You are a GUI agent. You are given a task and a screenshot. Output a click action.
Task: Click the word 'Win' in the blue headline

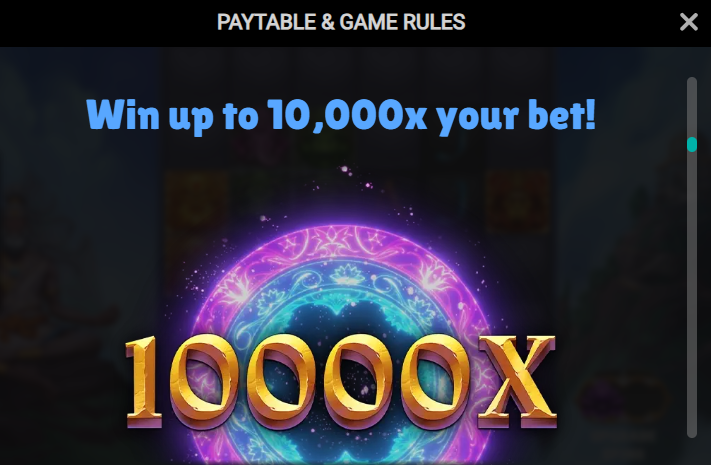[123, 114]
